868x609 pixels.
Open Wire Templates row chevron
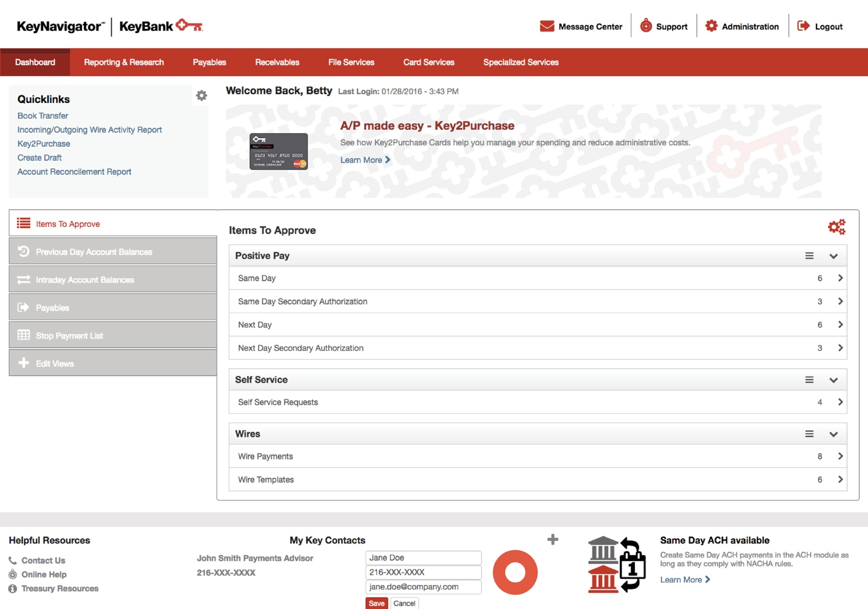(840, 480)
